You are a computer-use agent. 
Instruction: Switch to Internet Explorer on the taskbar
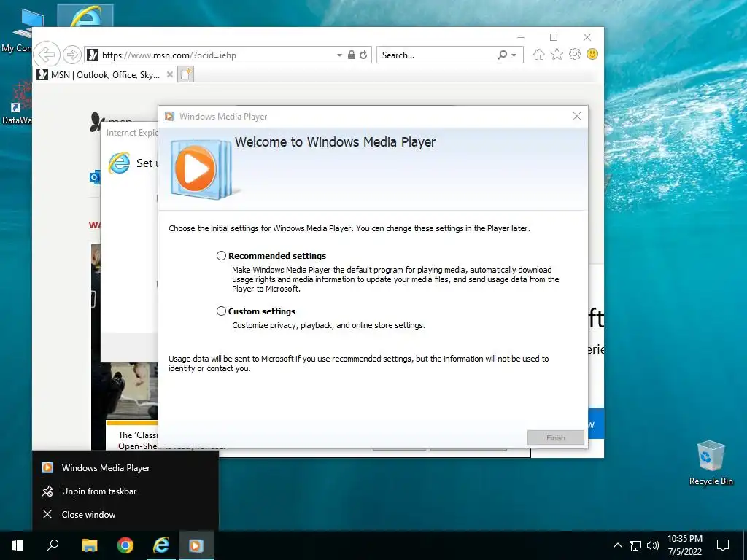click(161, 545)
